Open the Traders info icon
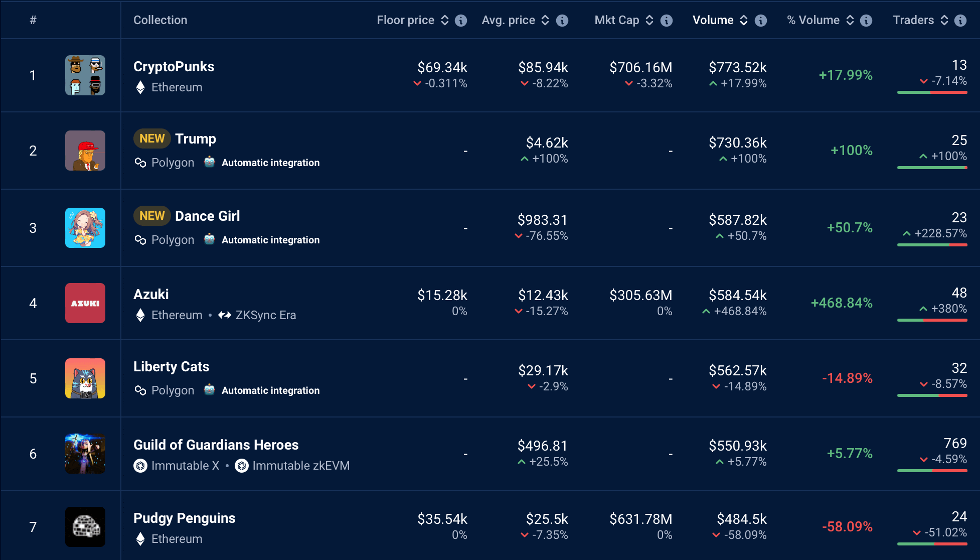 [x=960, y=21]
